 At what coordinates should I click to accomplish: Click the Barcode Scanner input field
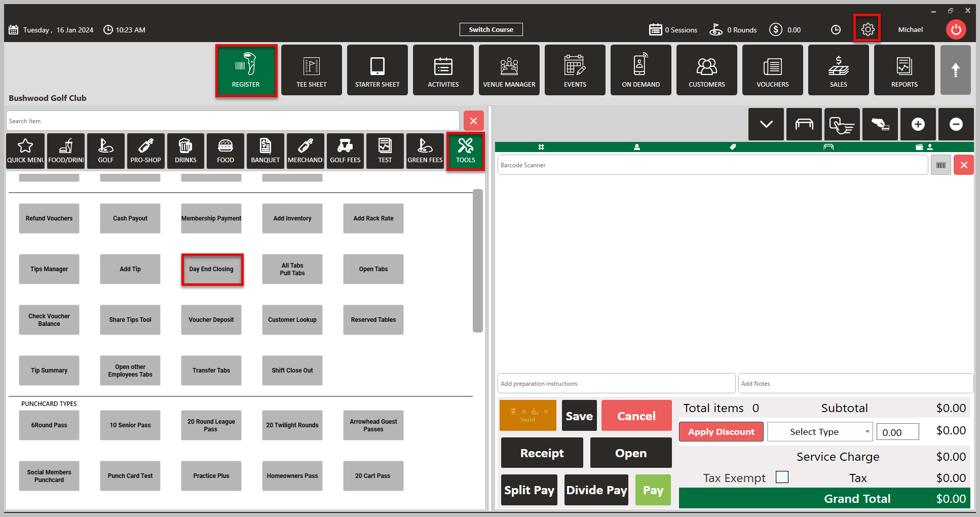point(713,165)
